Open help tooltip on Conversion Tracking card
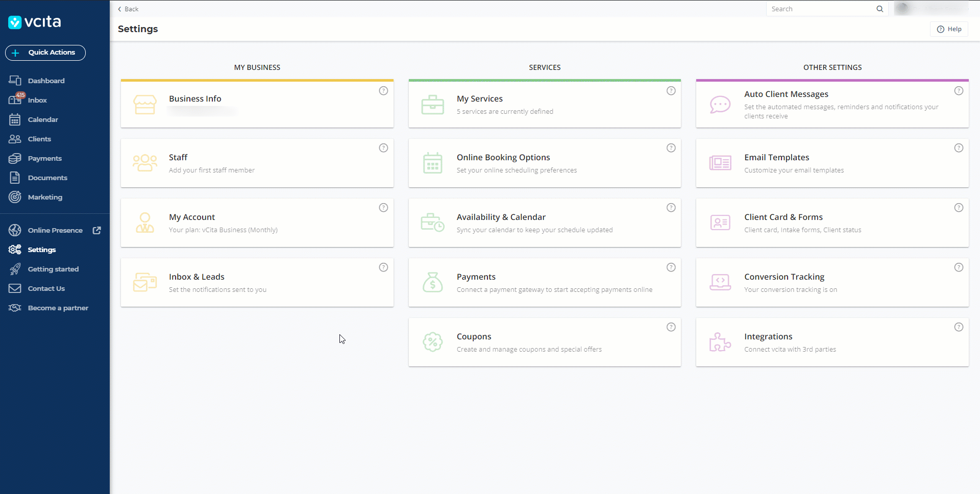980x494 pixels. click(x=959, y=267)
